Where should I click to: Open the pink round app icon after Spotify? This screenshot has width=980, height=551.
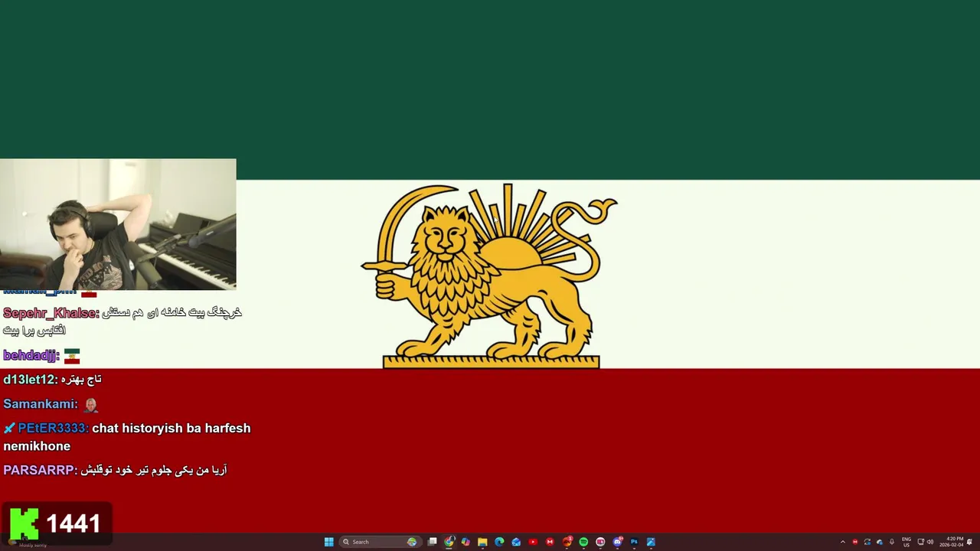pos(600,542)
